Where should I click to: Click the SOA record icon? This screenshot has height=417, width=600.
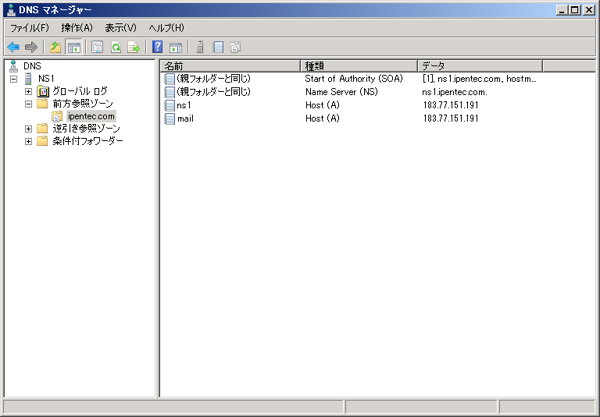tap(169, 79)
